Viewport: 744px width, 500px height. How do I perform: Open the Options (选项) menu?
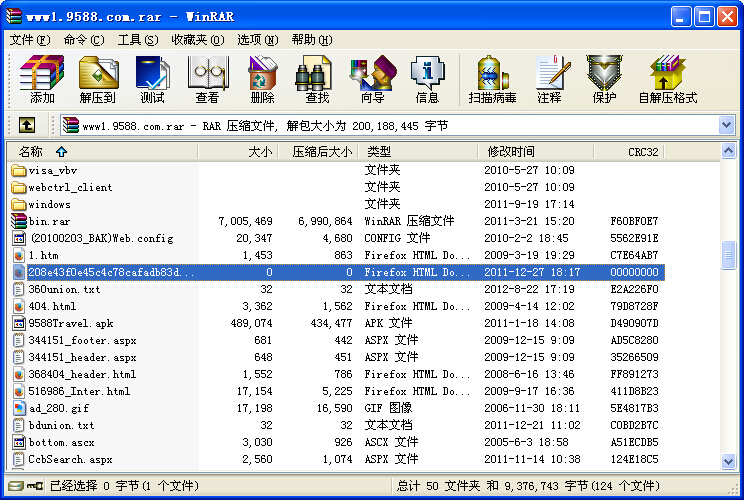point(258,40)
